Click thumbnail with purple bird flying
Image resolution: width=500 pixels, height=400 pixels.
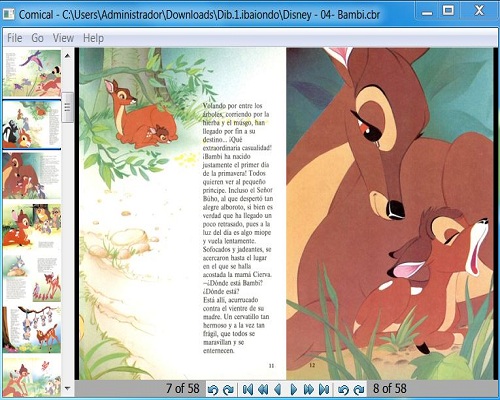point(32,73)
